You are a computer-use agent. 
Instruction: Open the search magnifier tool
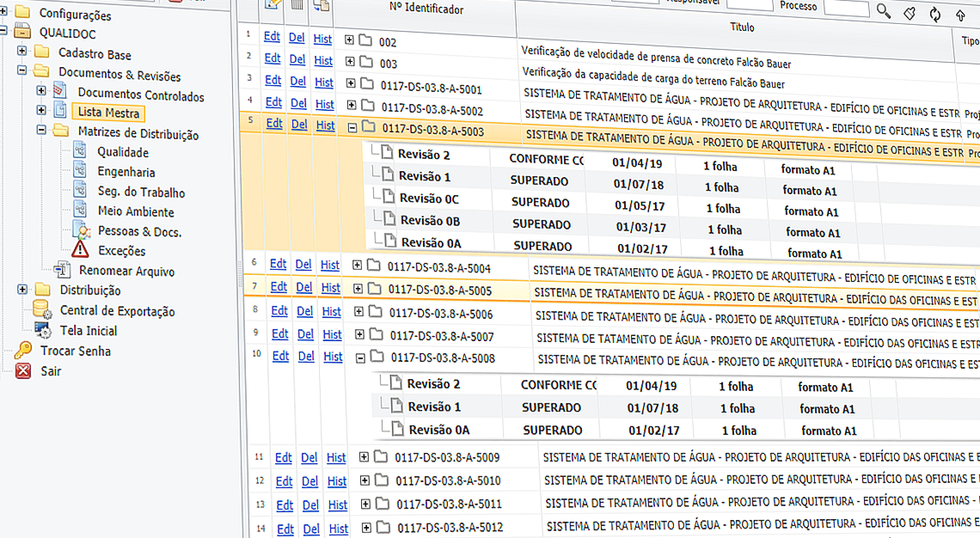(x=884, y=12)
